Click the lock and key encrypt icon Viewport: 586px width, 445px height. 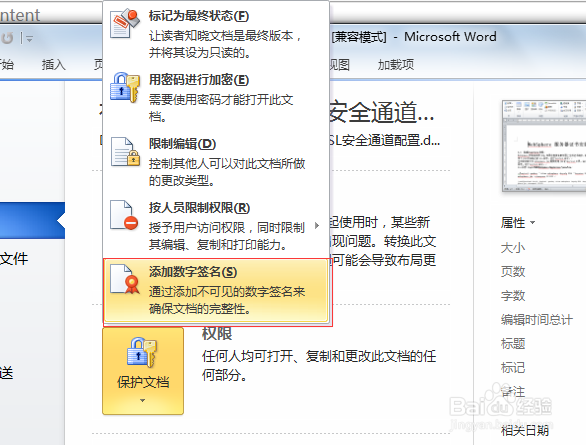click(x=125, y=87)
